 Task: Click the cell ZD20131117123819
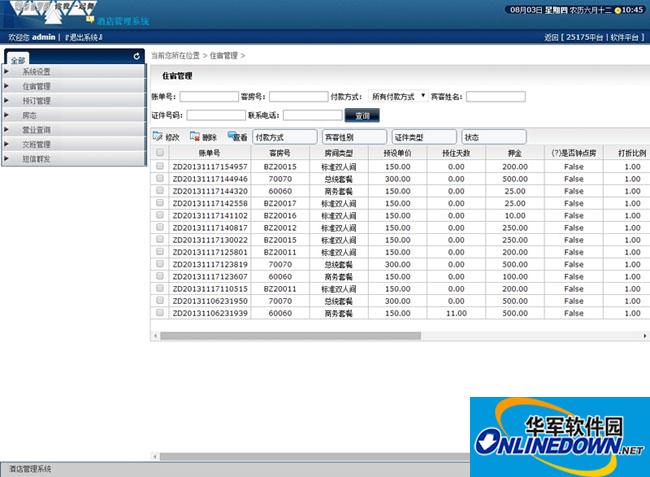point(210,264)
